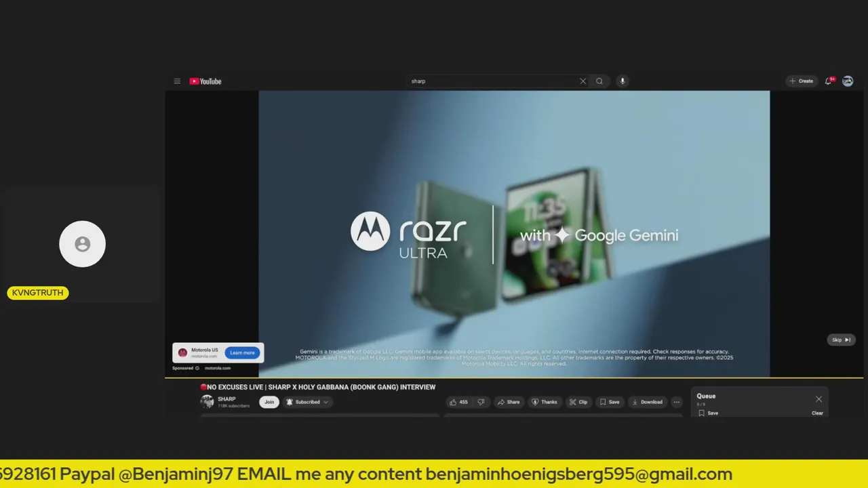The height and width of the screenshot is (488, 868).
Task: Click the Sponsored info icon
Action: (197, 368)
